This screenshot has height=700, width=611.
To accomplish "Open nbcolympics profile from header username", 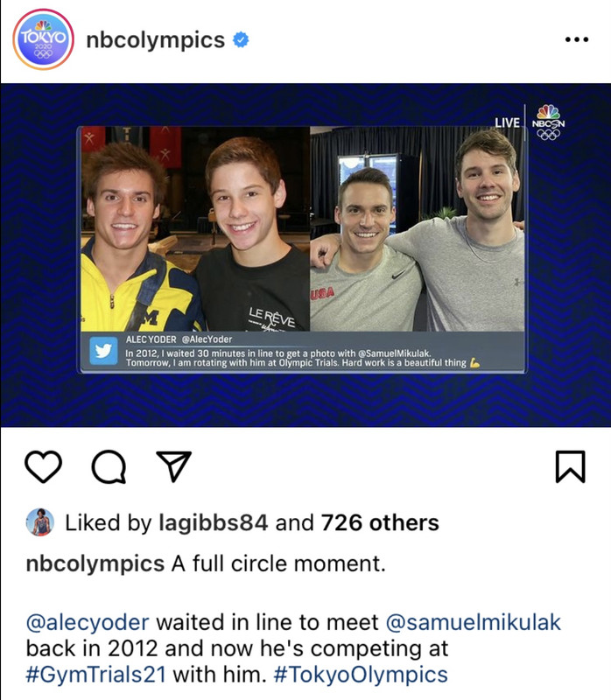I will coord(156,40).
